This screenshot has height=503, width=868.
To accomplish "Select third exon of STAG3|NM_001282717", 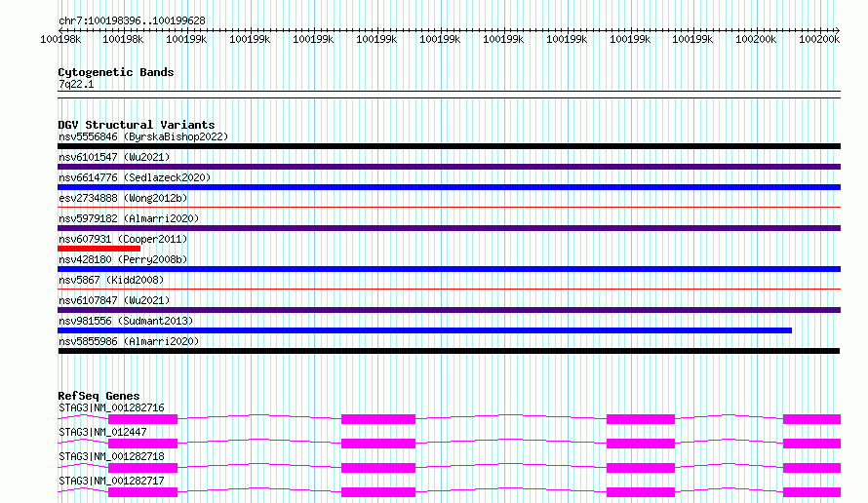I will pyautogui.click(x=641, y=492).
